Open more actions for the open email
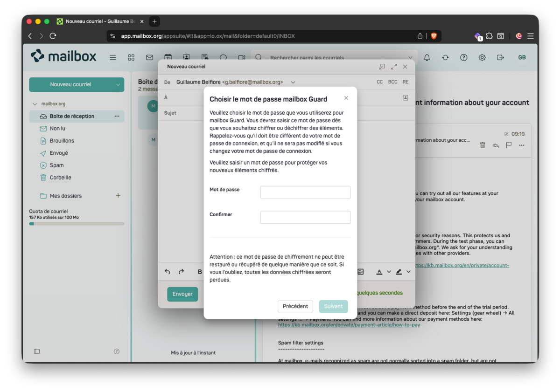This screenshot has height=392, width=560. (522, 145)
